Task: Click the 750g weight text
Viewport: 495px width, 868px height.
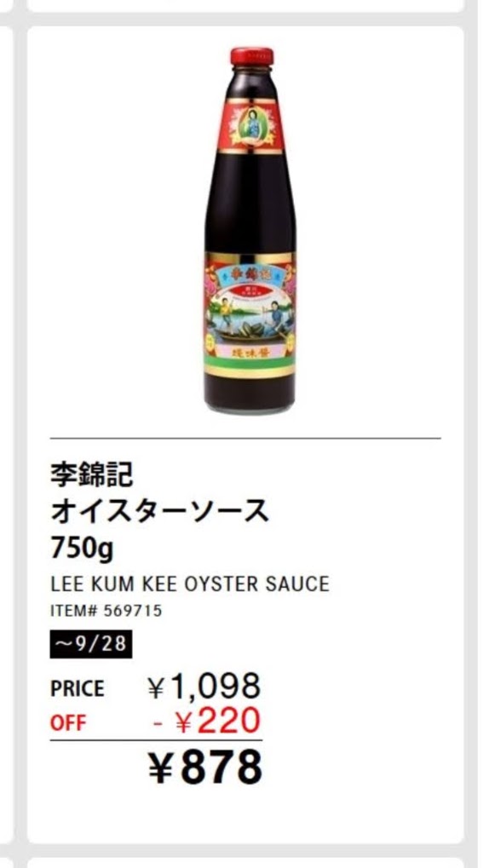Action: point(82,548)
